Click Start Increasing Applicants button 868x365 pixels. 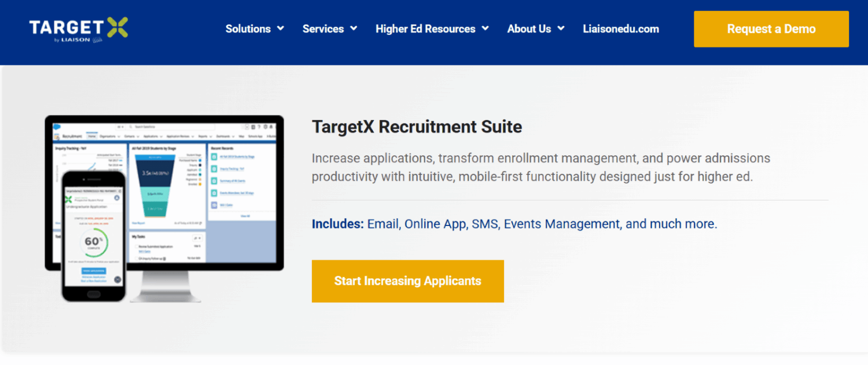coord(408,281)
